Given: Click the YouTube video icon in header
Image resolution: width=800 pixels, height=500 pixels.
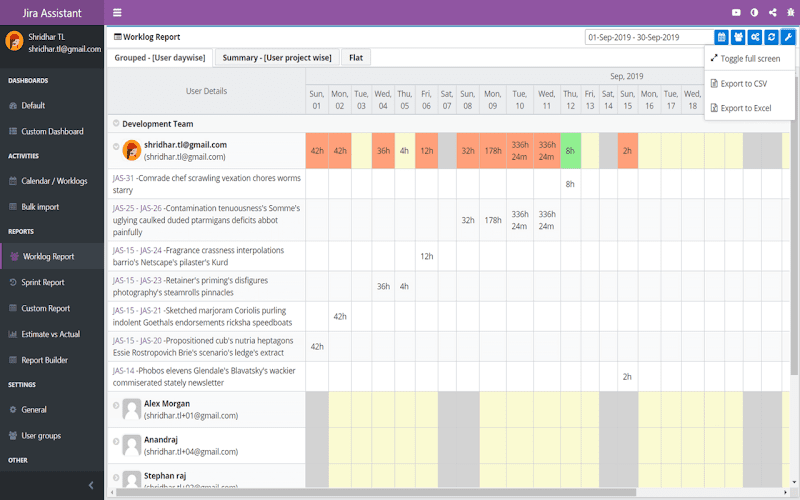Looking at the screenshot, I should point(736,13).
